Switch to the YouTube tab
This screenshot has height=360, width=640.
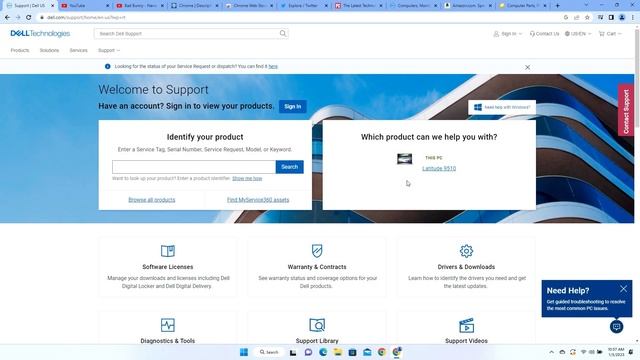click(84, 6)
